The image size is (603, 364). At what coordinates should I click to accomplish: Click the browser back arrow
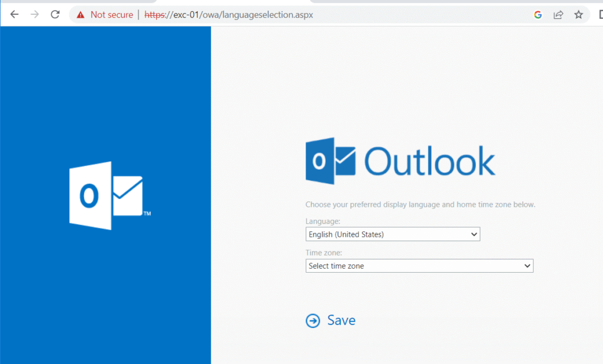[x=15, y=15]
